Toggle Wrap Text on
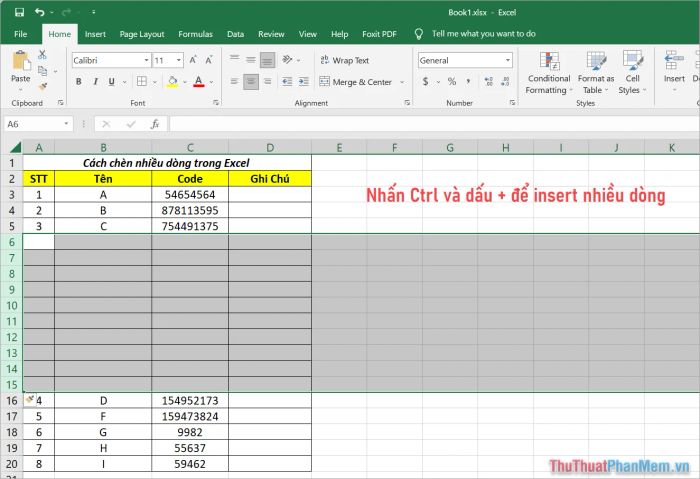Screen dimensions: 700x479 tap(345, 60)
